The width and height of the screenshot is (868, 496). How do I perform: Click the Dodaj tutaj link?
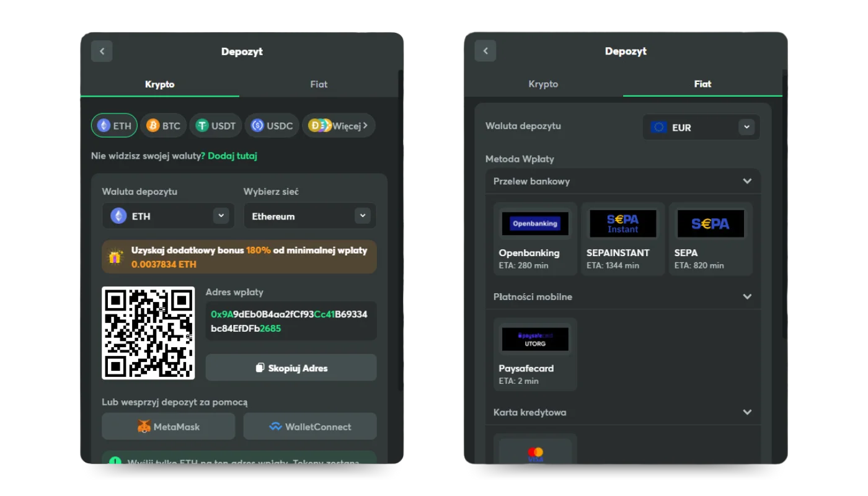point(232,156)
